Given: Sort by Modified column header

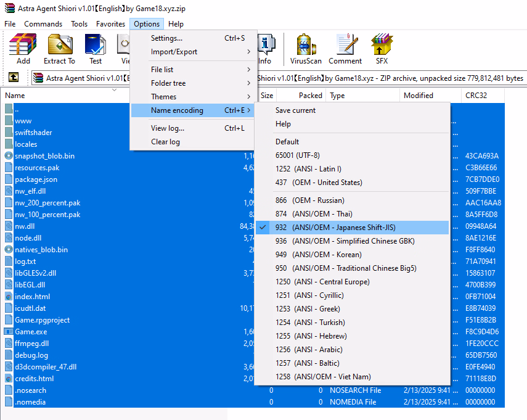Looking at the screenshot, I should click(x=430, y=96).
